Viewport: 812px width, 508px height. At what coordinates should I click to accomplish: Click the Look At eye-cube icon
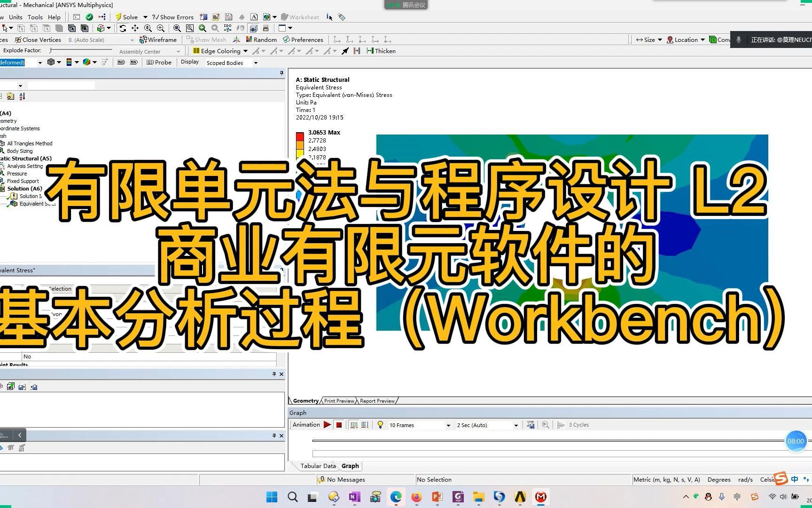pyautogui.click(x=253, y=28)
